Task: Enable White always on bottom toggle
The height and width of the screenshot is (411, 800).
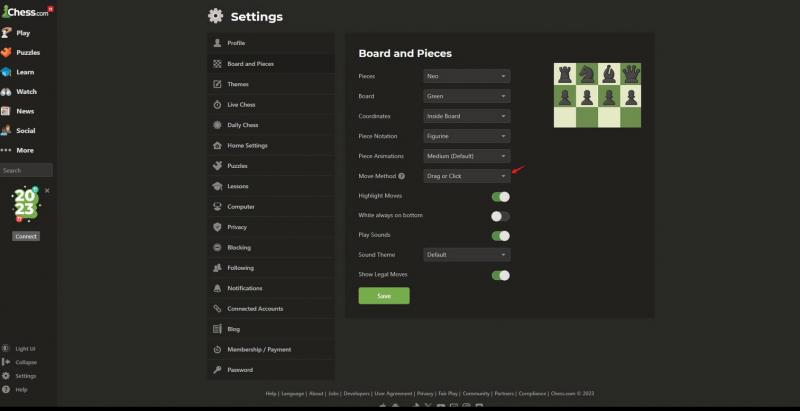Action: point(500,216)
